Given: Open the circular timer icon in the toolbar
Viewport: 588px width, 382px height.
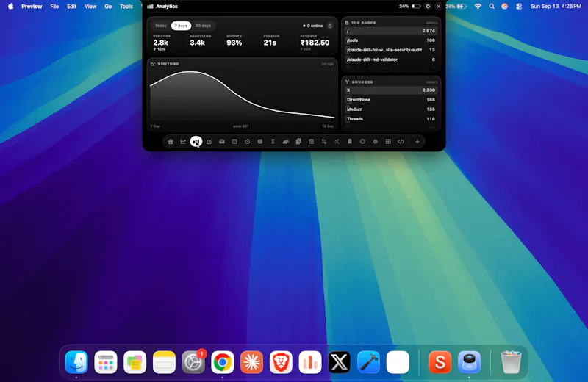Looking at the screenshot, I should [247, 142].
